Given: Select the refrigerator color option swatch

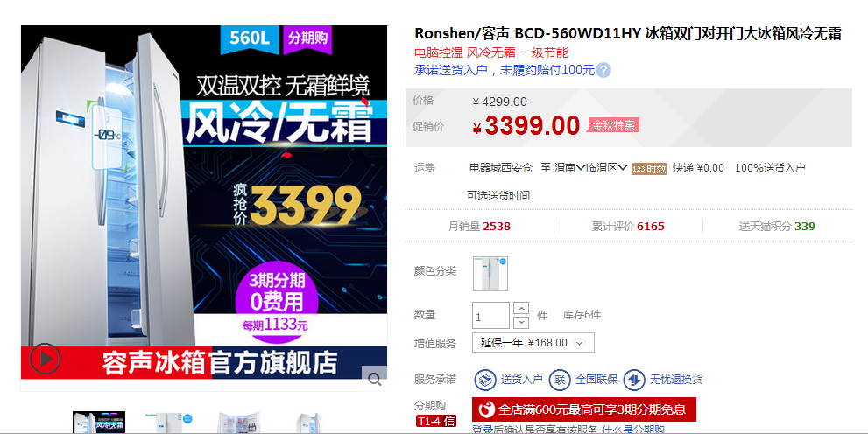Looking at the screenshot, I should 490,274.
